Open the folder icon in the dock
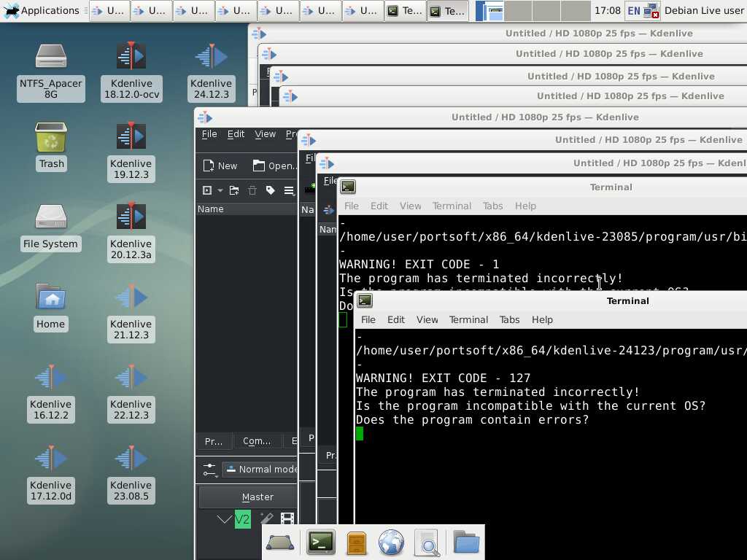This screenshot has width=747, height=560. 466,542
